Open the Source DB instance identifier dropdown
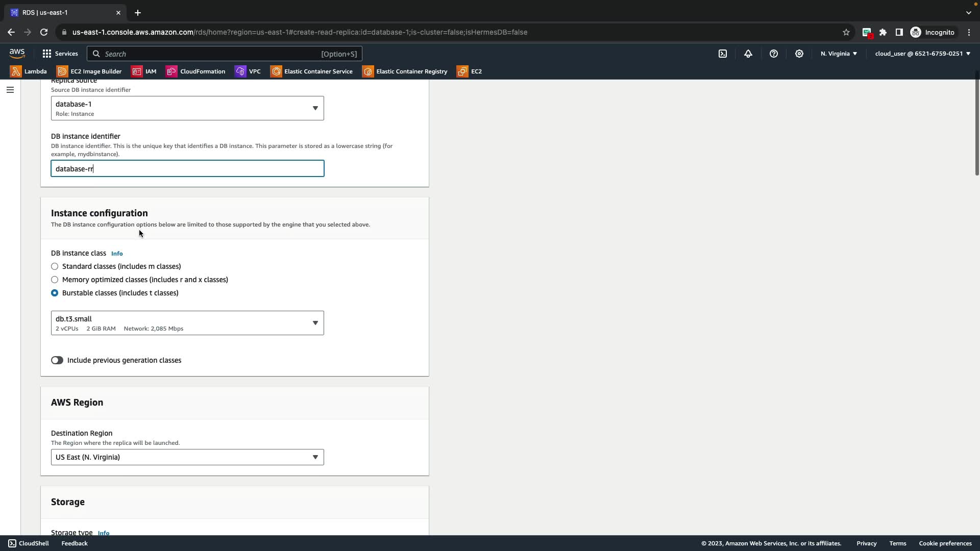The image size is (980, 551). click(187, 108)
